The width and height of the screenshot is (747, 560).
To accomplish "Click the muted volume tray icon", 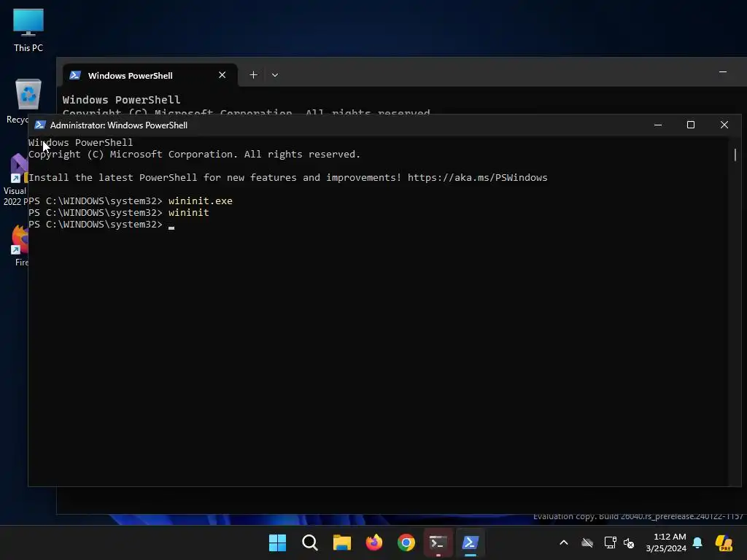I will pos(629,542).
